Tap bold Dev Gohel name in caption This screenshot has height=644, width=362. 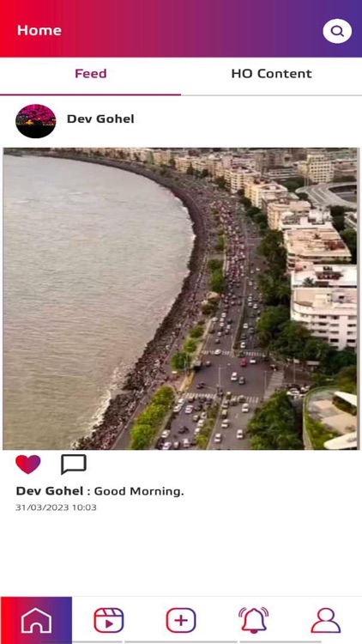pos(50,491)
